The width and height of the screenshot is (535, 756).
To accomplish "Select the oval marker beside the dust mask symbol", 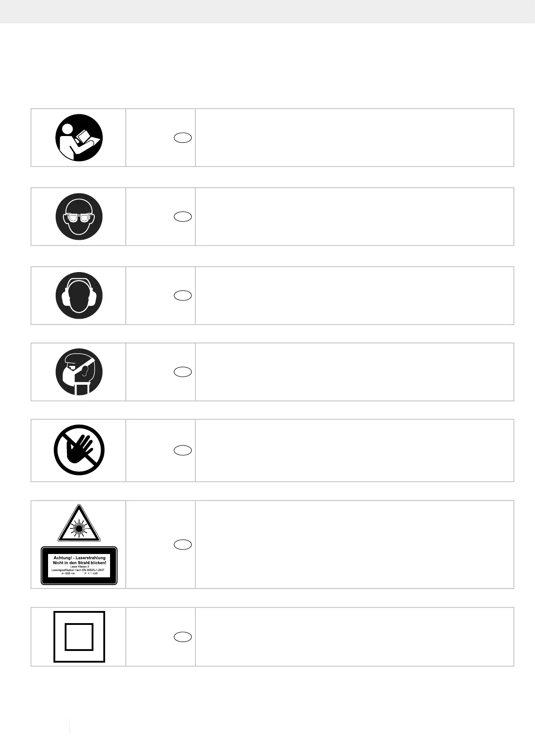I will pos(183,372).
